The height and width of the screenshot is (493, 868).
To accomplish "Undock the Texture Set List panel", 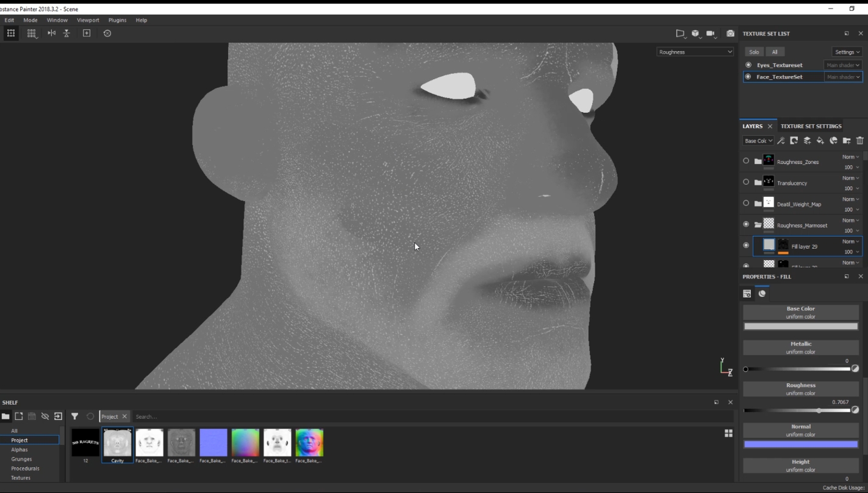I will (x=847, y=34).
